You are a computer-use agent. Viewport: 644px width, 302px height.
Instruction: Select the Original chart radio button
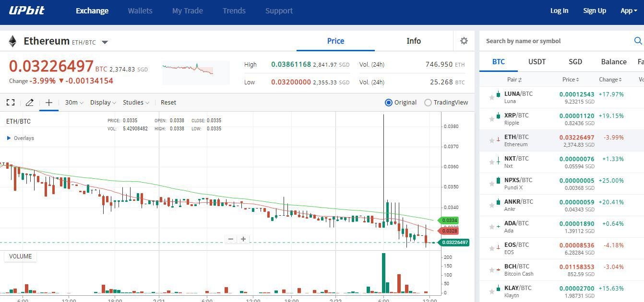coord(388,102)
